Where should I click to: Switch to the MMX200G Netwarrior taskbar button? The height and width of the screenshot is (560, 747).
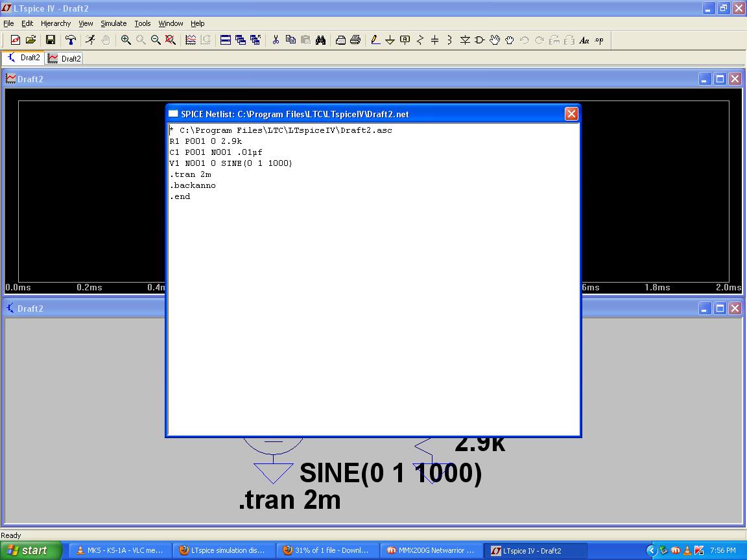pyautogui.click(x=432, y=550)
